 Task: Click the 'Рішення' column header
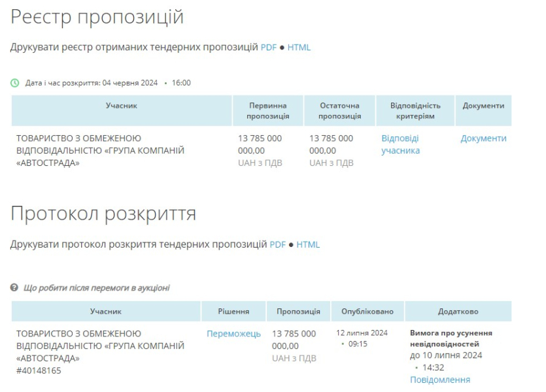233,312
